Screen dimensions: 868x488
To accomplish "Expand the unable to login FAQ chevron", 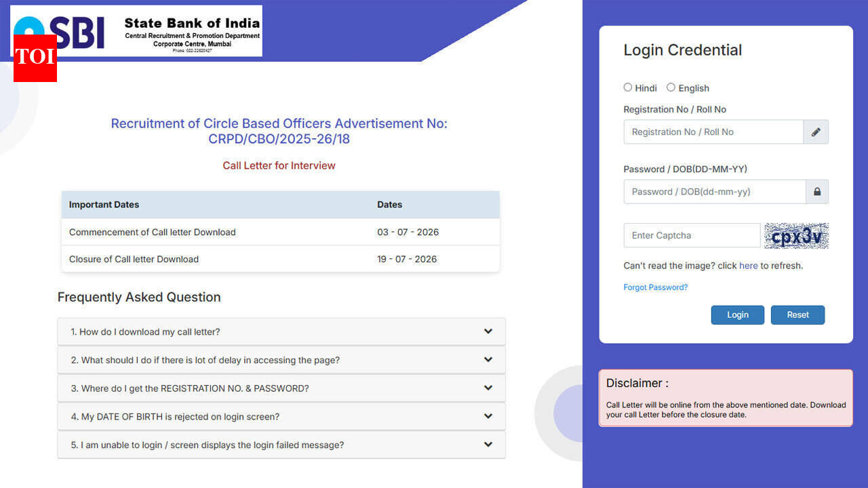I will point(488,445).
